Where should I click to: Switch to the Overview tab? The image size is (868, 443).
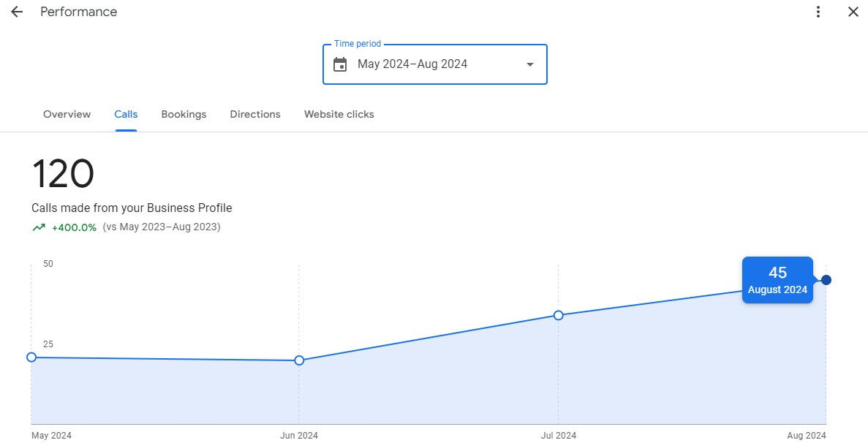pyautogui.click(x=67, y=114)
